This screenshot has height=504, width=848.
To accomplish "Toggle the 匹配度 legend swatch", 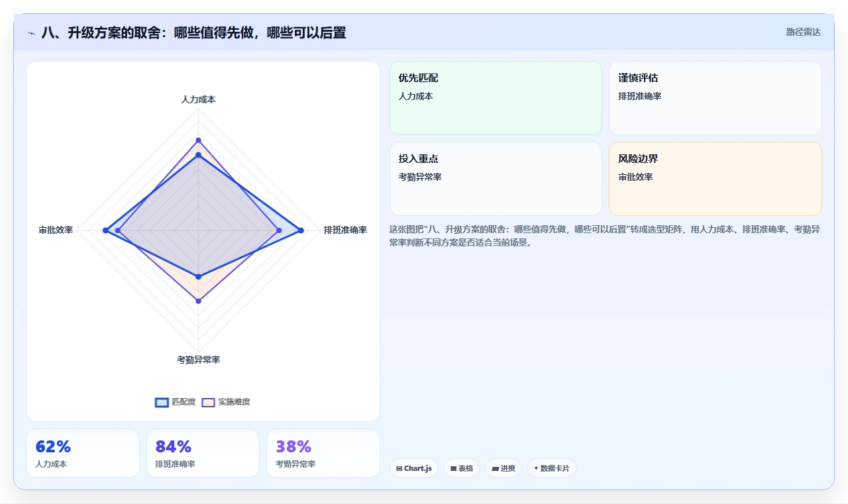I will 162,402.
